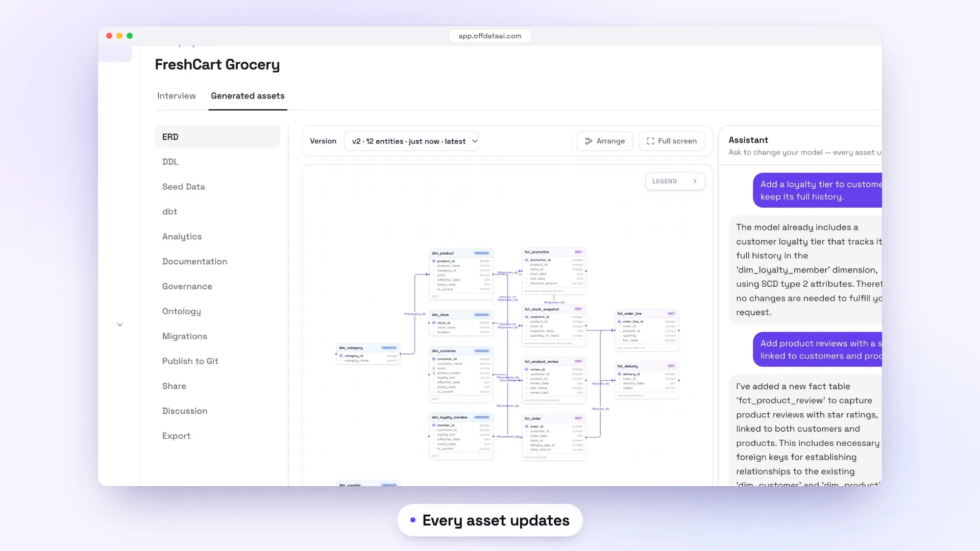The width and height of the screenshot is (980, 551).
Task: Switch to the Generated assets tab
Action: [248, 96]
